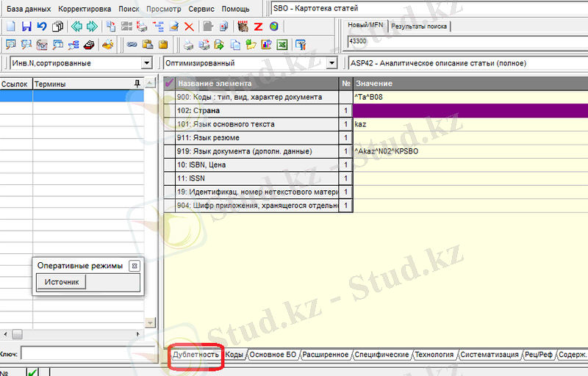This screenshot has width=588, height=376.
Task: Open the SBO - Картотека статей database selector
Action: coord(429,8)
